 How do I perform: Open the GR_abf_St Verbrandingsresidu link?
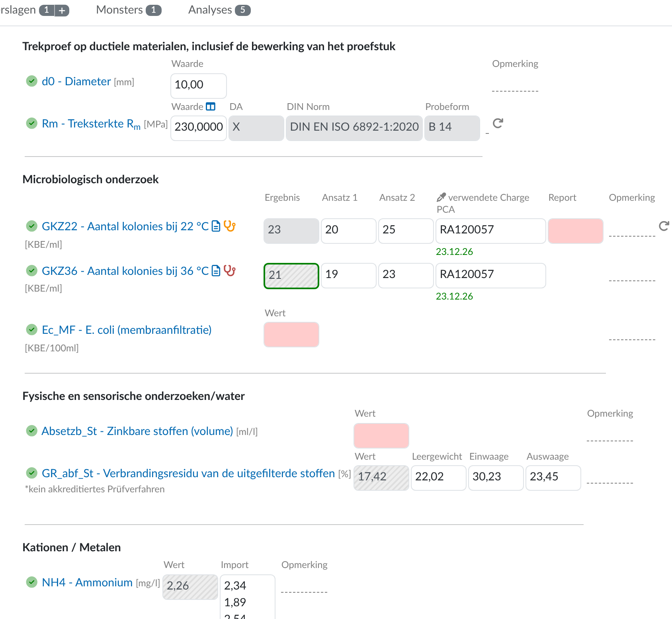[x=188, y=473]
